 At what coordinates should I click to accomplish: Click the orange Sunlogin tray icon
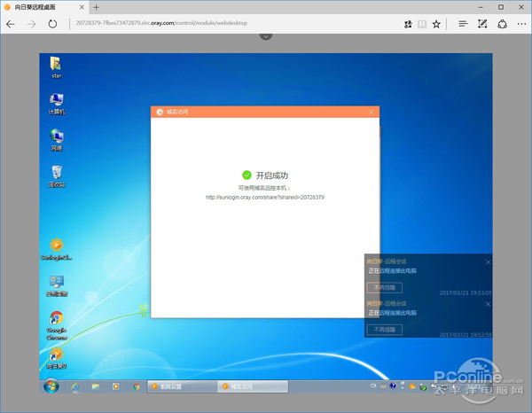click(412, 386)
